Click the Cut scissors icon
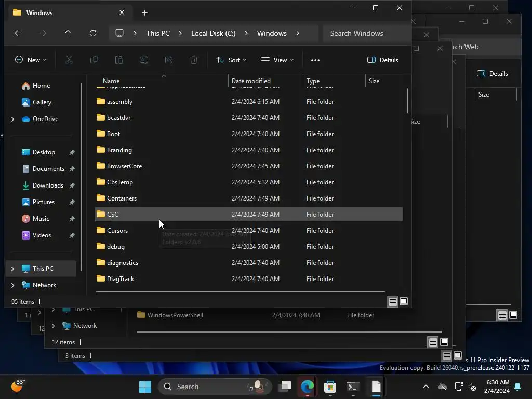This screenshot has height=399, width=532. 69,60
